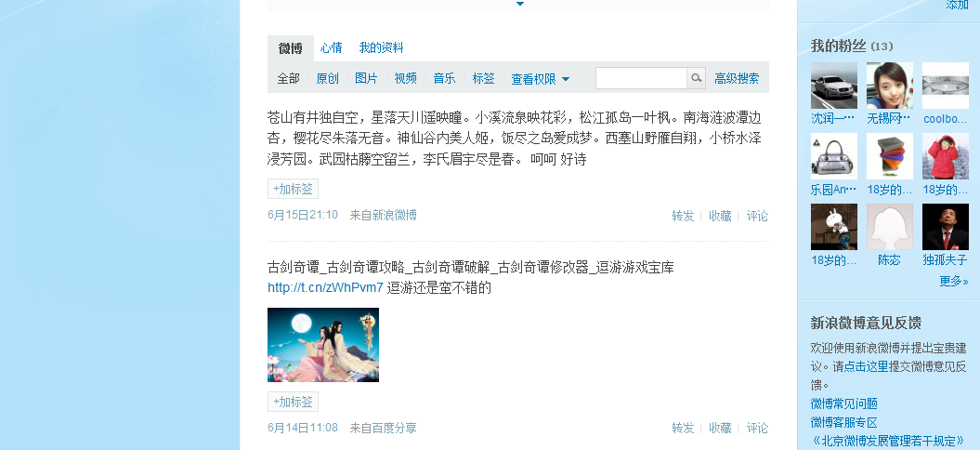Image resolution: width=980 pixels, height=450 pixels.
Task: Open the fish picture follower avatar
Action: pos(945,86)
